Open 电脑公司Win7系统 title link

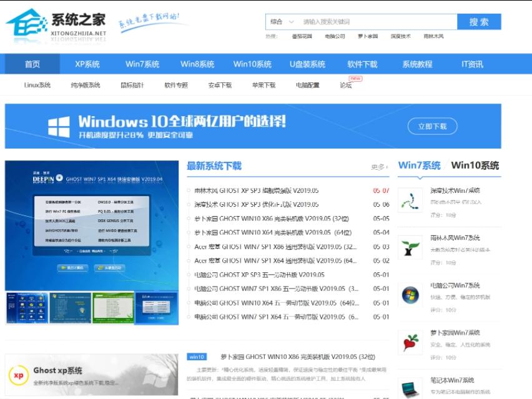click(x=455, y=285)
